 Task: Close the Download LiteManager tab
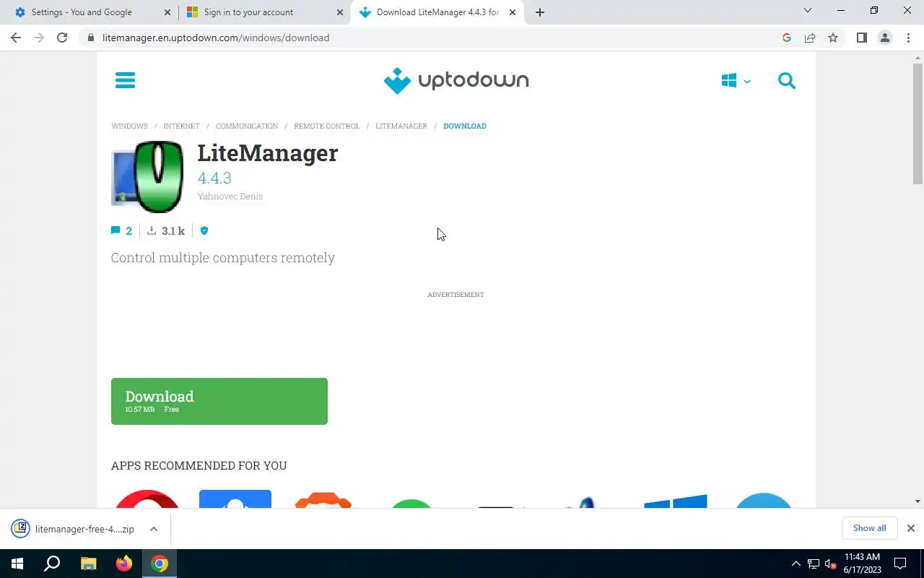click(x=513, y=12)
